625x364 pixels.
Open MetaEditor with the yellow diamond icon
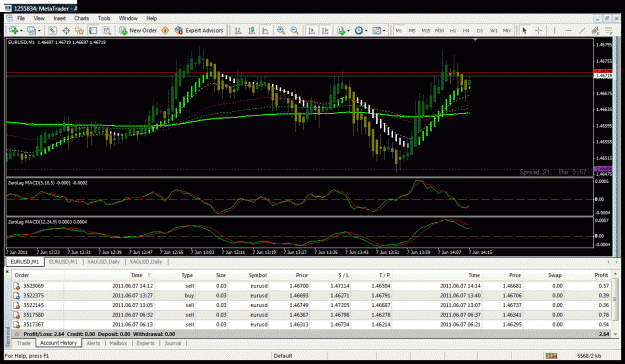click(x=165, y=30)
